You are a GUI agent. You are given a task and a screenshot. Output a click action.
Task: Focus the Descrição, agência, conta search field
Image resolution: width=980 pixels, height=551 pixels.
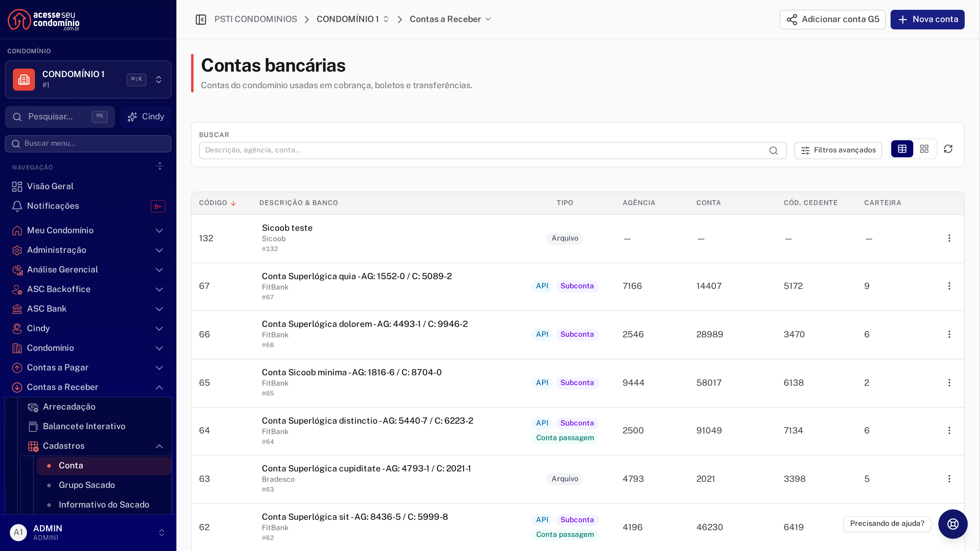tap(493, 151)
